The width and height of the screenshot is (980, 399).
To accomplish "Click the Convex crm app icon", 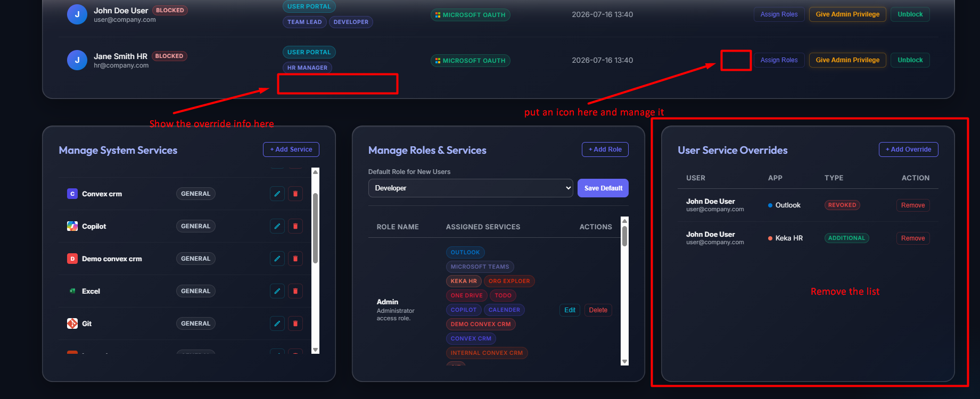I will [72, 194].
